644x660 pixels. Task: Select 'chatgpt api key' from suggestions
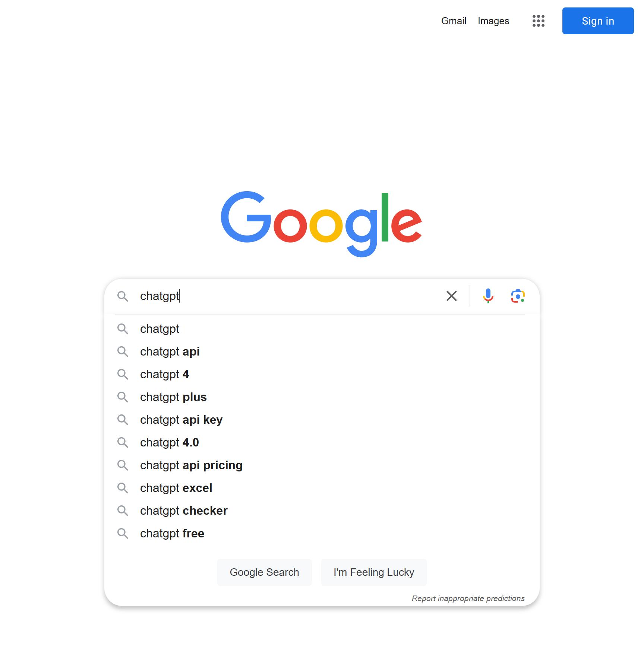pos(181,420)
